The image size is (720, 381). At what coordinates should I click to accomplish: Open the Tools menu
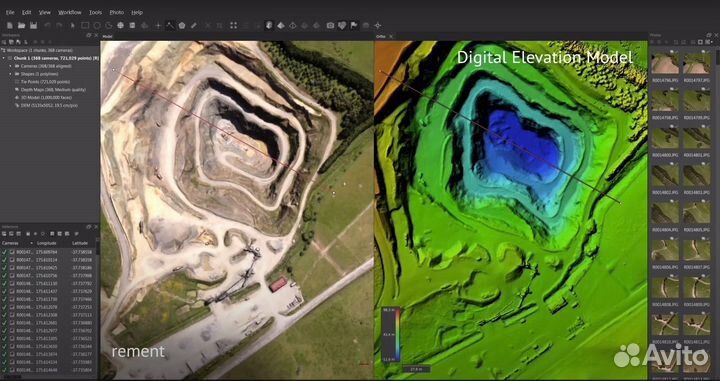(x=96, y=12)
